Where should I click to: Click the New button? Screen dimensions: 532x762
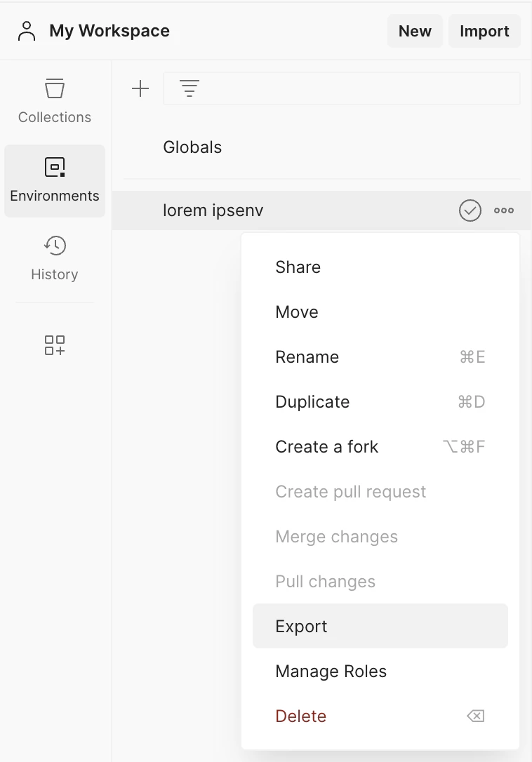point(415,31)
